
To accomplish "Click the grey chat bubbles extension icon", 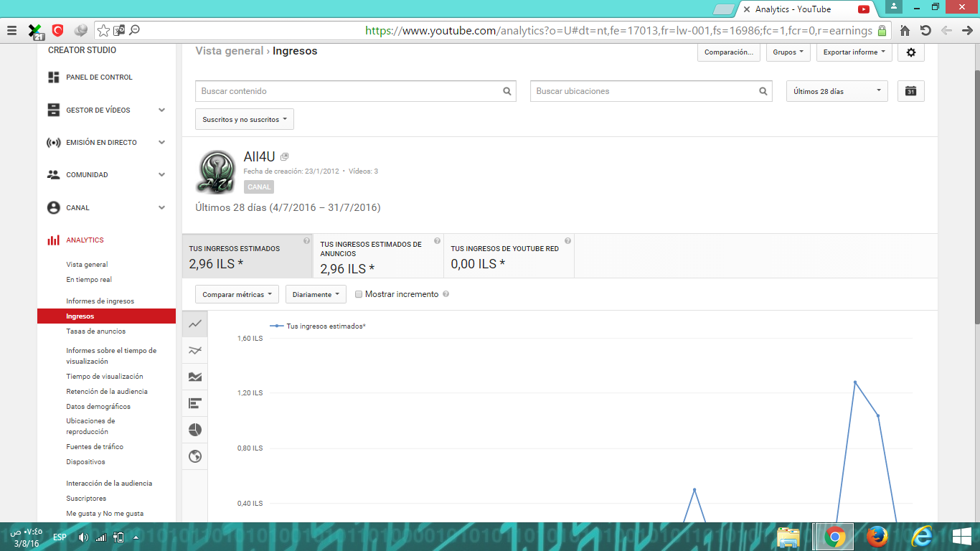I will 81,30.
